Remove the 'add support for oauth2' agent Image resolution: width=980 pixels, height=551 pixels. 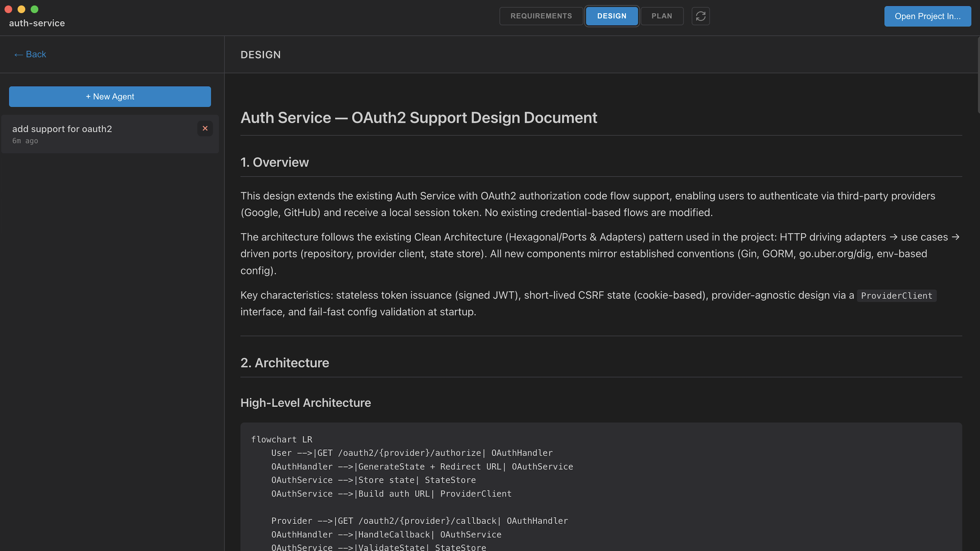point(205,129)
